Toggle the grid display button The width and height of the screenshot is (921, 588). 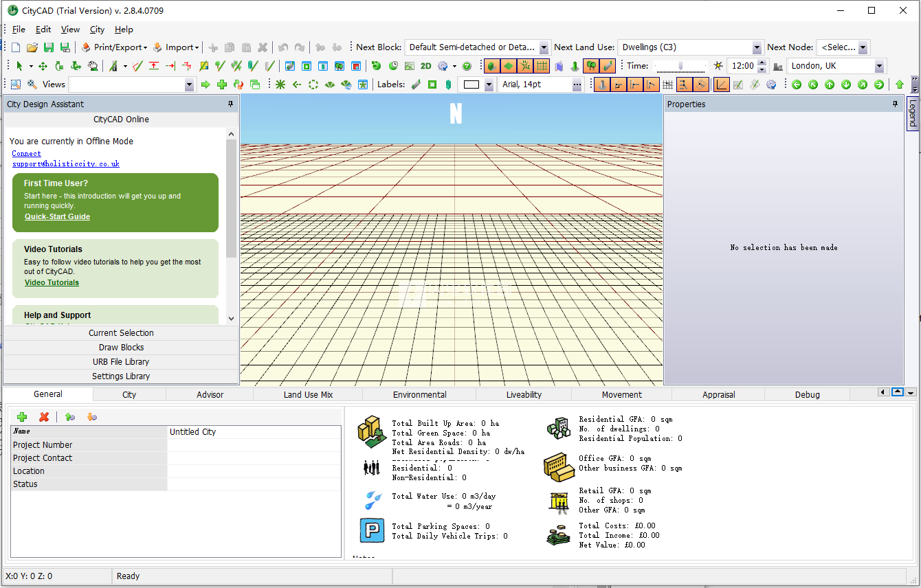(x=542, y=66)
